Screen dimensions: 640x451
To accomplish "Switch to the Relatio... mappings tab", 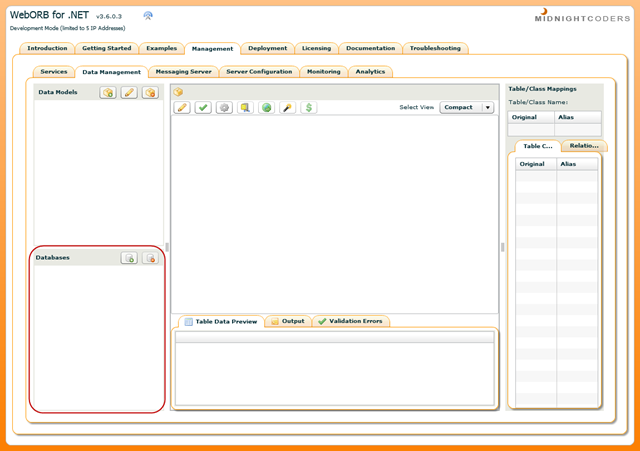I will click(x=584, y=146).
